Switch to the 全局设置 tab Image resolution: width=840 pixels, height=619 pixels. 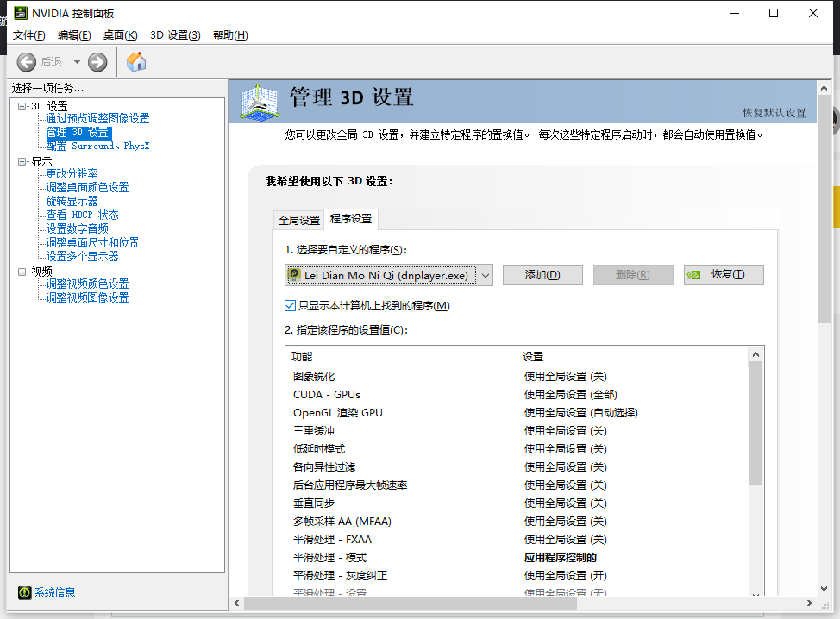[298, 220]
